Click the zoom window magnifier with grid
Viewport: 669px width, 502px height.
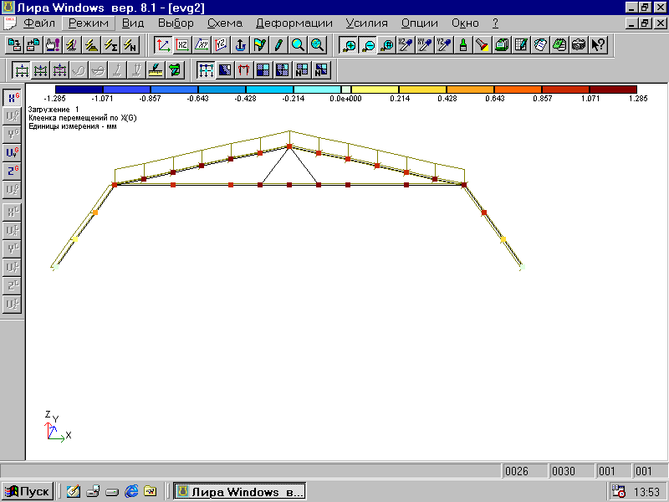(387, 45)
